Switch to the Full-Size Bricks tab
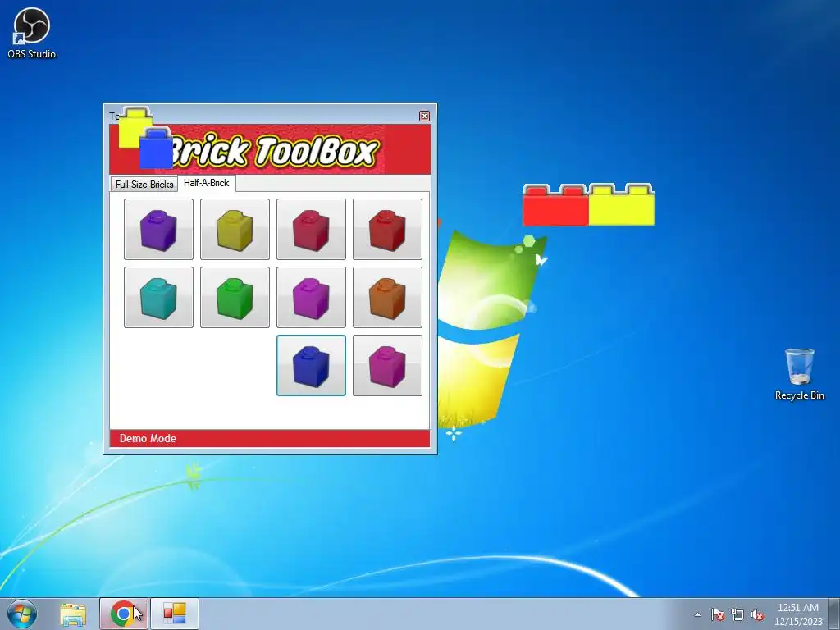 [x=144, y=184]
